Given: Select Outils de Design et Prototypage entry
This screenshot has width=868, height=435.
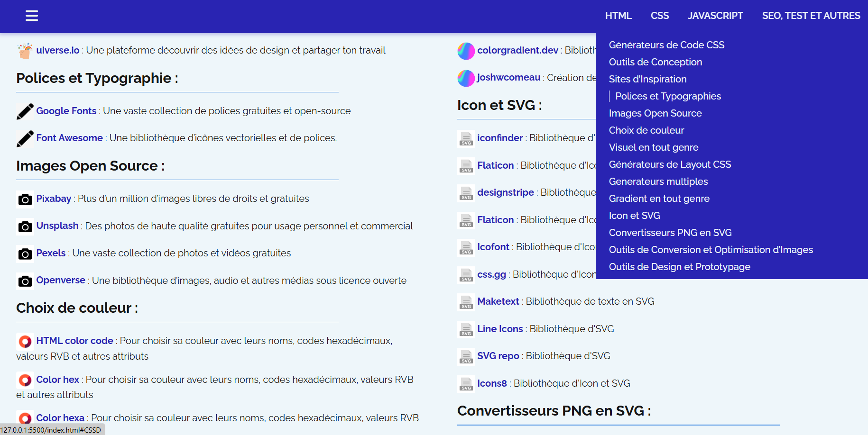Looking at the screenshot, I should point(679,267).
